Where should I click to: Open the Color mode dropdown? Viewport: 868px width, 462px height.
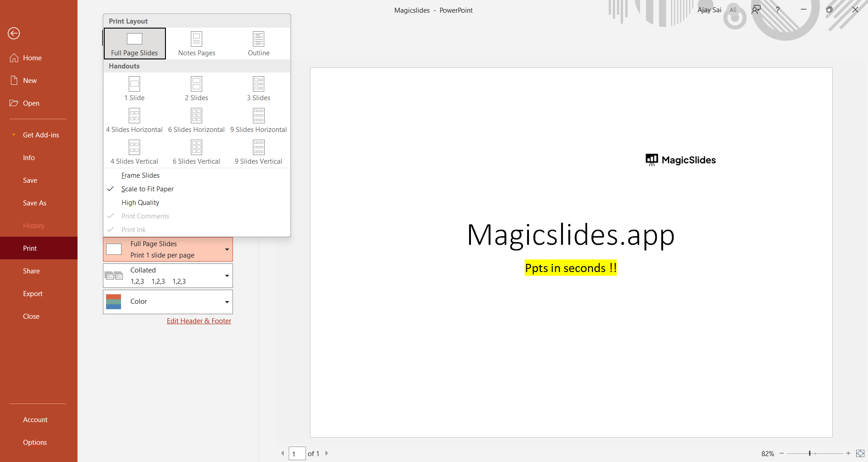click(x=168, y=302)
